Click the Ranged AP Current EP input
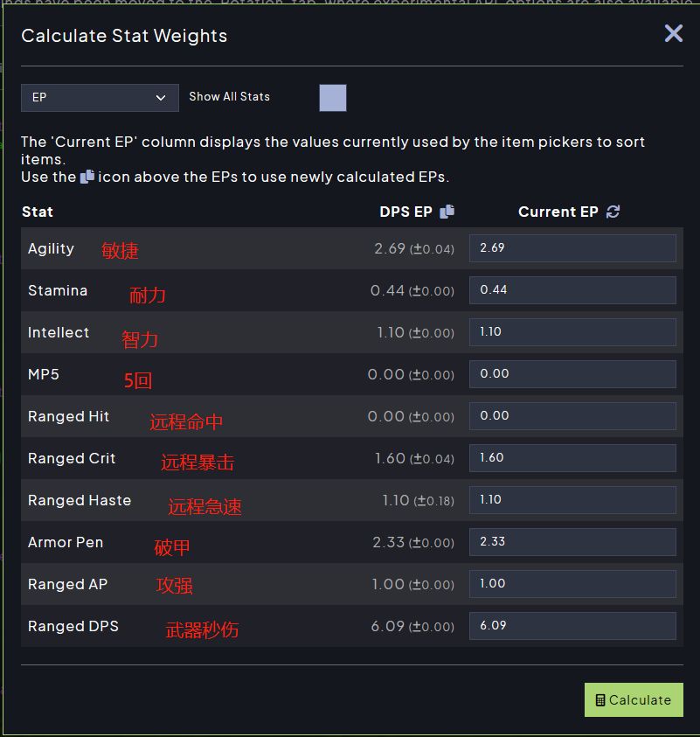 point(572,584)
